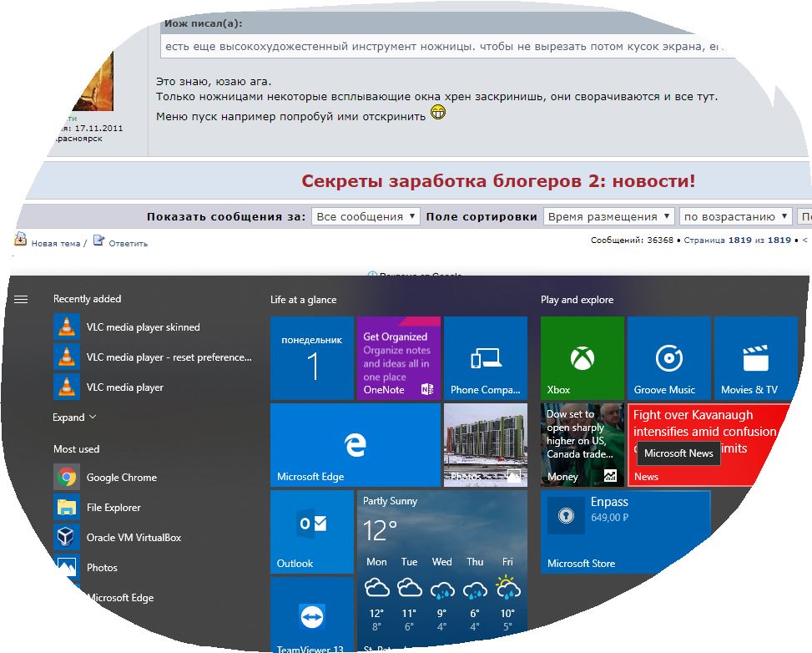Click the Ответить pencil icon
Image resolution: width=812 pixels, height=653 pixels.
click(x=98, y=240)
